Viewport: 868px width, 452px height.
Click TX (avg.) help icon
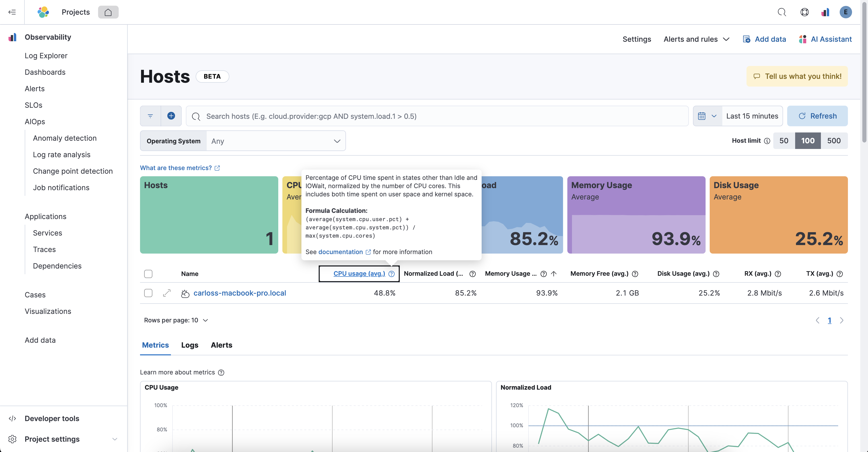point(840,274)
